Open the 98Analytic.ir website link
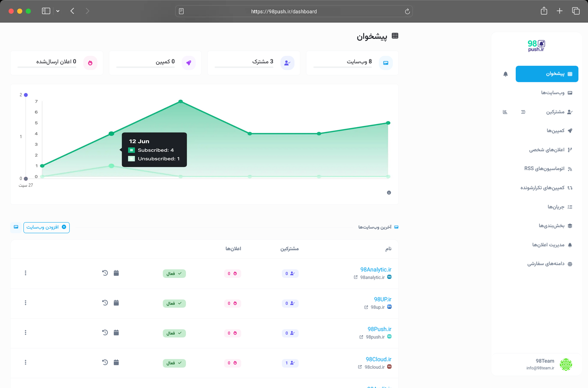 (376, 269)
